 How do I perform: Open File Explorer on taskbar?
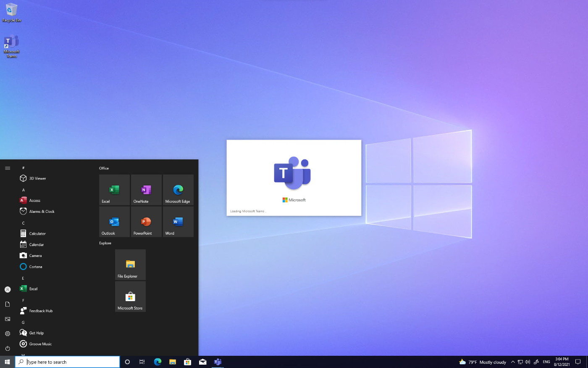(x=173, y=362)
